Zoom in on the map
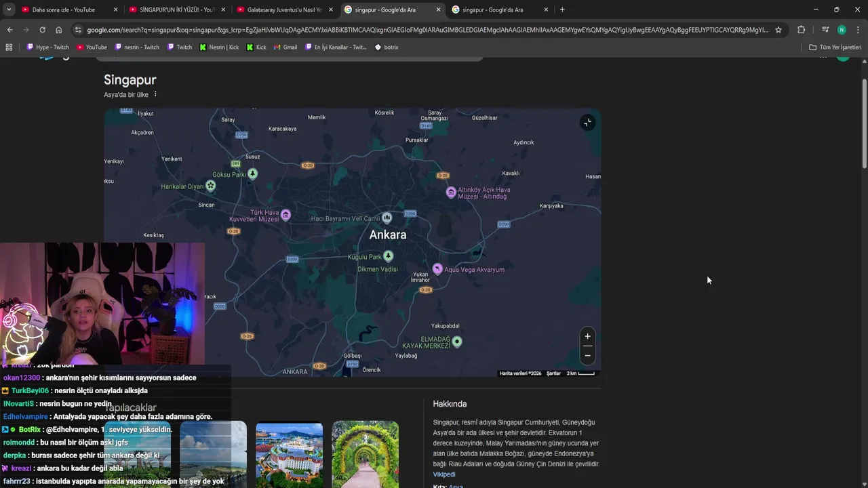The width and height of the screenshot is (868, 488). (587, 336)
